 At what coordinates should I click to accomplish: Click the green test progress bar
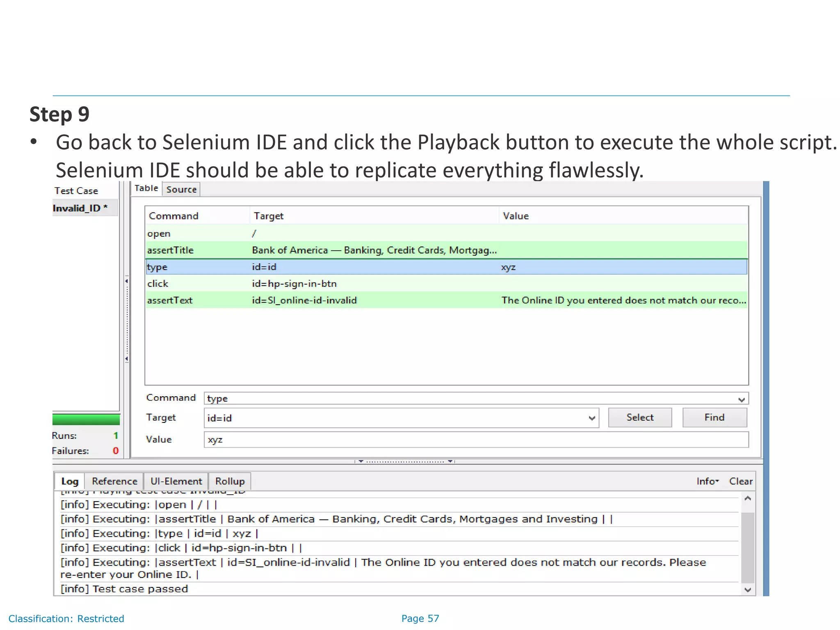[86, 419]
